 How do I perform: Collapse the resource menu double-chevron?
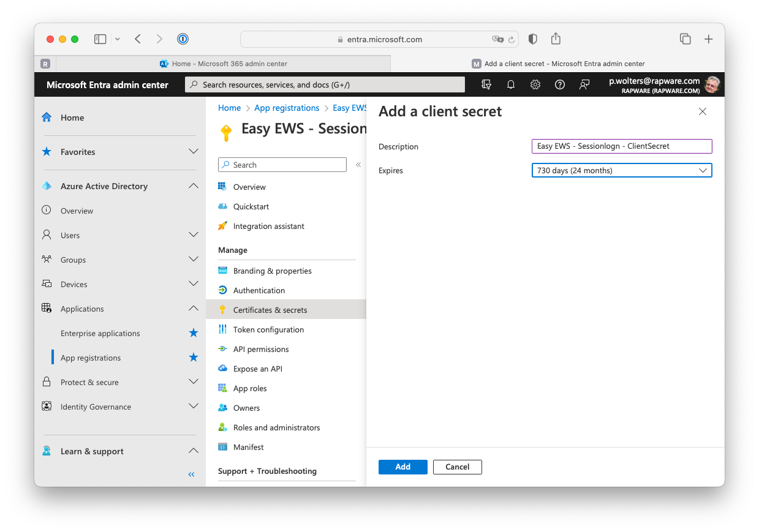pyautogui.click(x=358, y=165)
